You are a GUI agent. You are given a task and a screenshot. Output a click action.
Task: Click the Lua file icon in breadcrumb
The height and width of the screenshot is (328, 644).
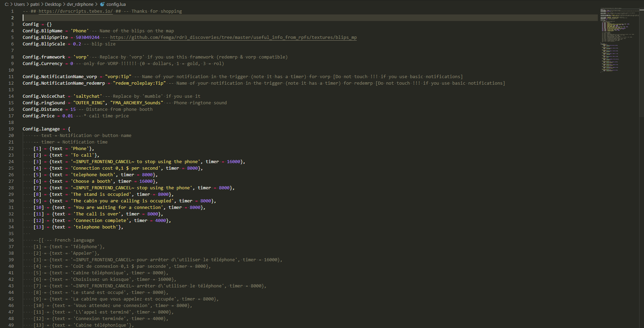point(102,4)
